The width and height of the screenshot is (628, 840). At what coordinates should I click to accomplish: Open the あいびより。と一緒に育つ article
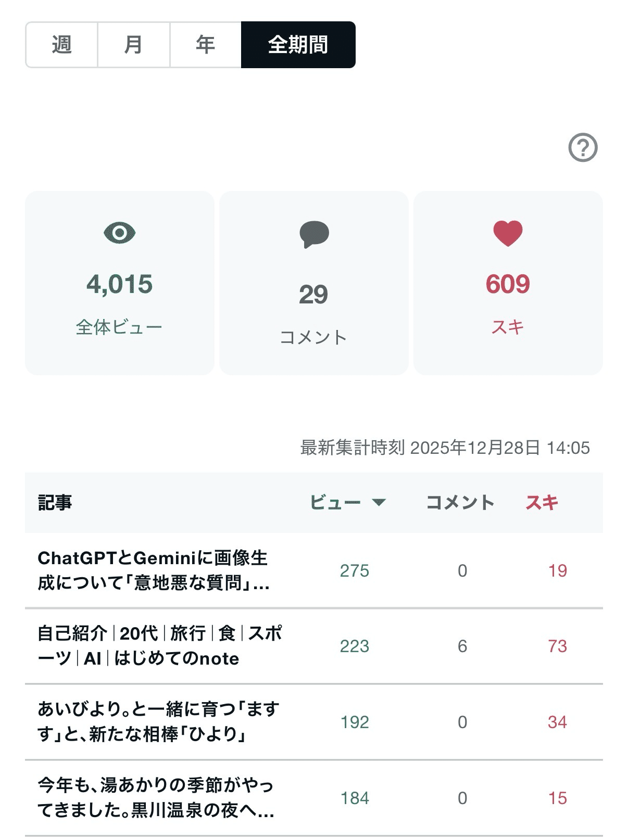(x=158, y=721)
